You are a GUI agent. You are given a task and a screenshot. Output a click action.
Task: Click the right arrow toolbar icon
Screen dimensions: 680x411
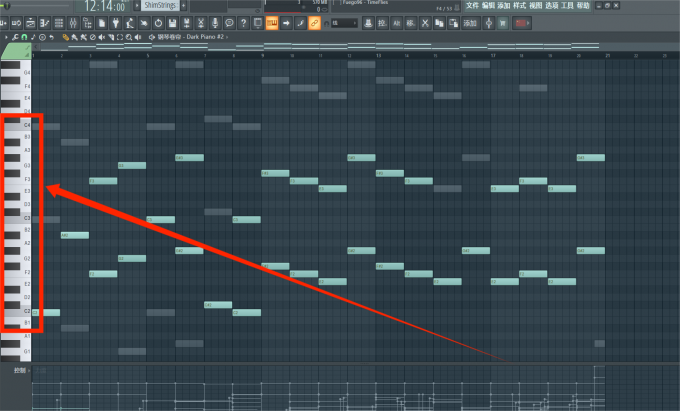[286, 23]
